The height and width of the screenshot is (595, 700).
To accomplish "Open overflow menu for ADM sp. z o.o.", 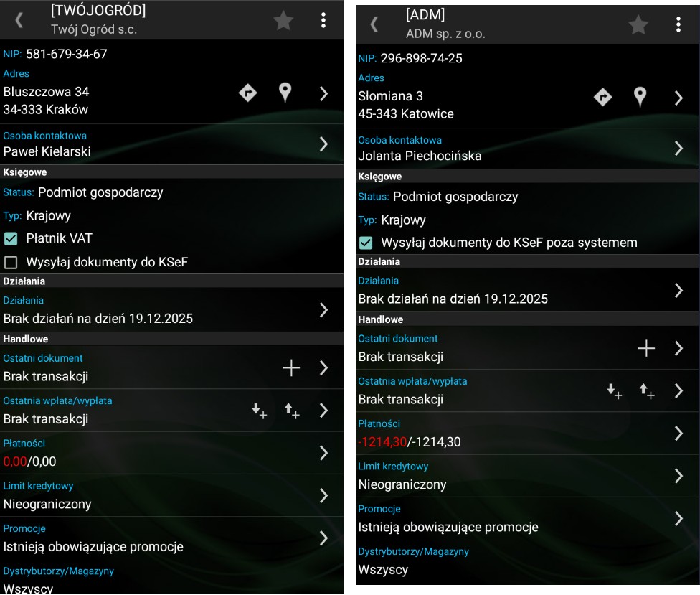I will tap(678, 24).
